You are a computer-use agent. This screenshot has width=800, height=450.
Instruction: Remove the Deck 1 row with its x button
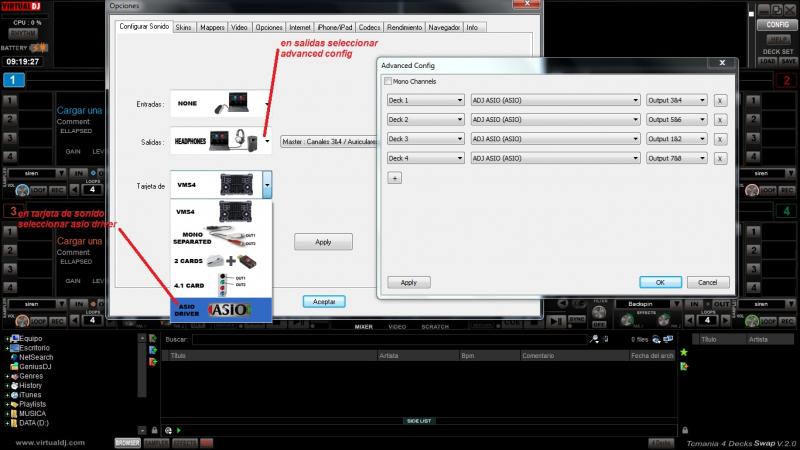(720, 101)
